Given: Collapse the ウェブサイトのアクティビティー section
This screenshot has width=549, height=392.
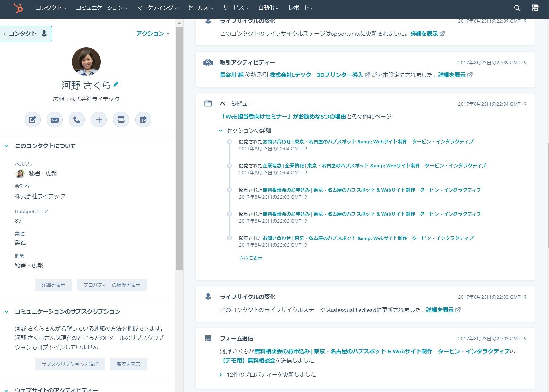Looking at the screenshot, I should pyautogui.click(x=6, y=390).
